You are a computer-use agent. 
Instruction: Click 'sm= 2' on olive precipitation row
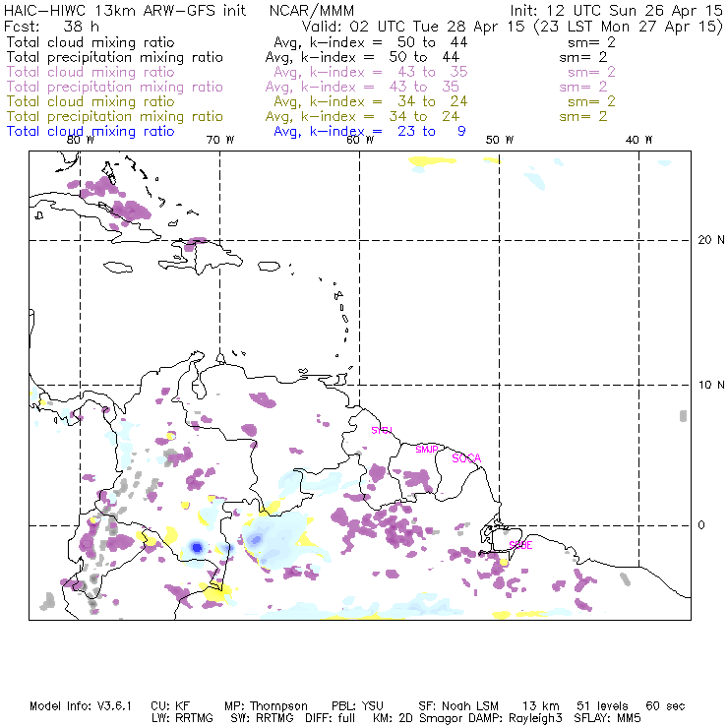pos(583,117)
